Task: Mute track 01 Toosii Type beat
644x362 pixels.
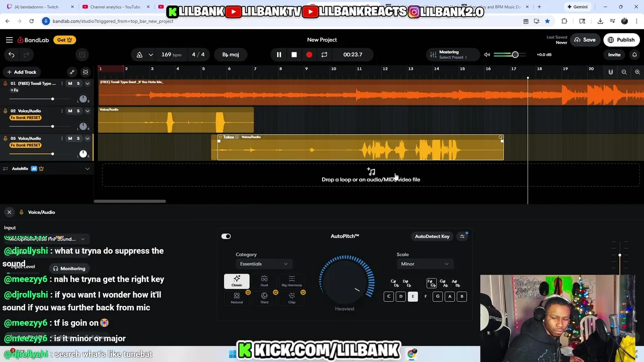Action: click(70, 83)
